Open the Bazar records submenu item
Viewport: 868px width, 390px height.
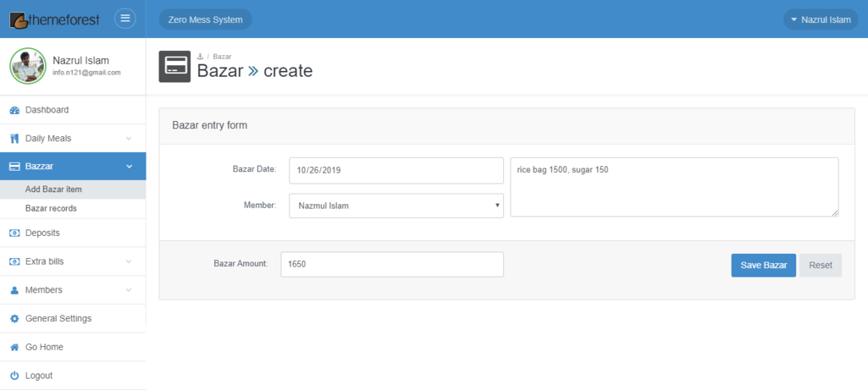(52, 208)
